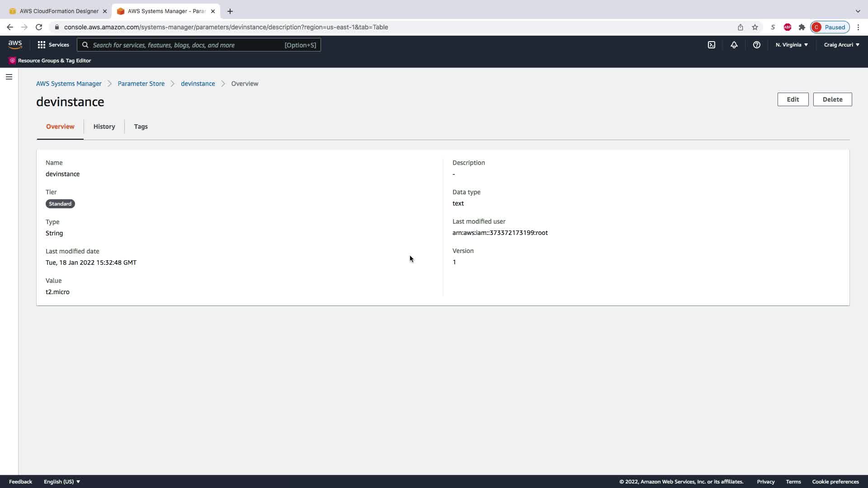The height and width of the screenshot is (488, 868).
Task: Reload the page in browser
Action: pos(39,27)
